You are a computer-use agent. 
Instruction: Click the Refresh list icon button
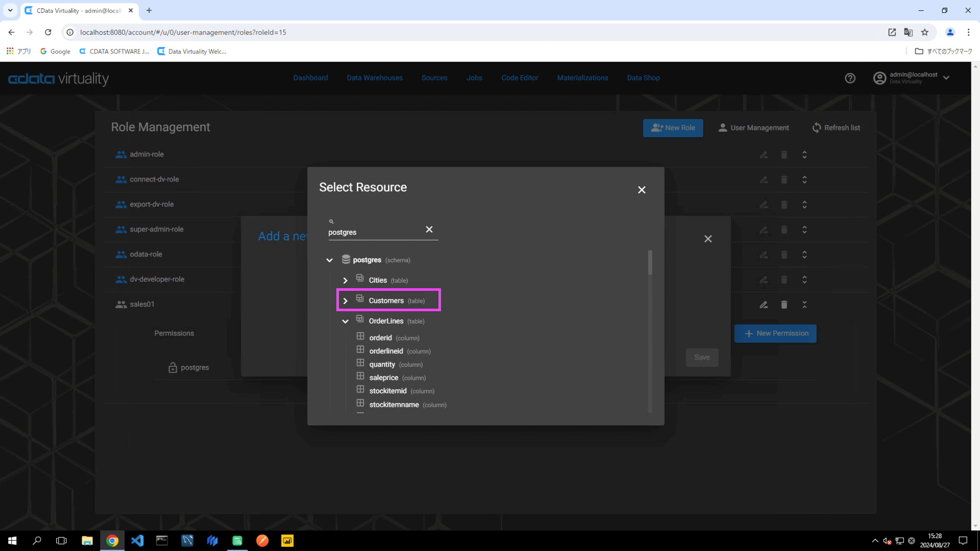coord(817,128)
